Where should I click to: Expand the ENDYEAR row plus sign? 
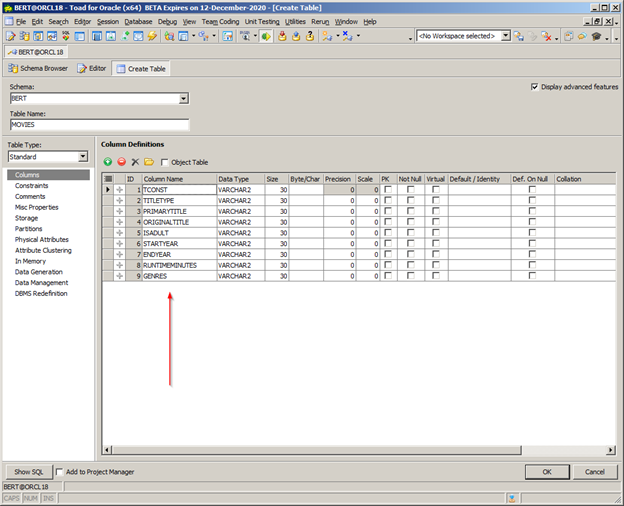coord(119,254)
